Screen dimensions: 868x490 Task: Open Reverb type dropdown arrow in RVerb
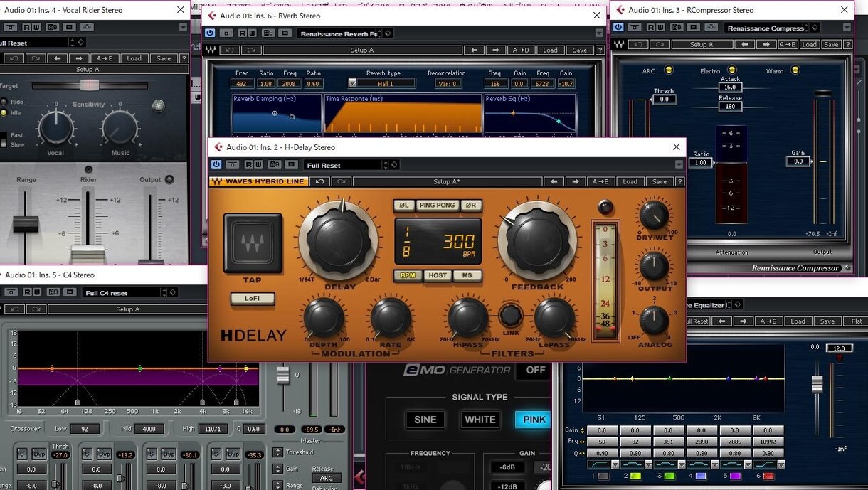[x=352, y=83]
